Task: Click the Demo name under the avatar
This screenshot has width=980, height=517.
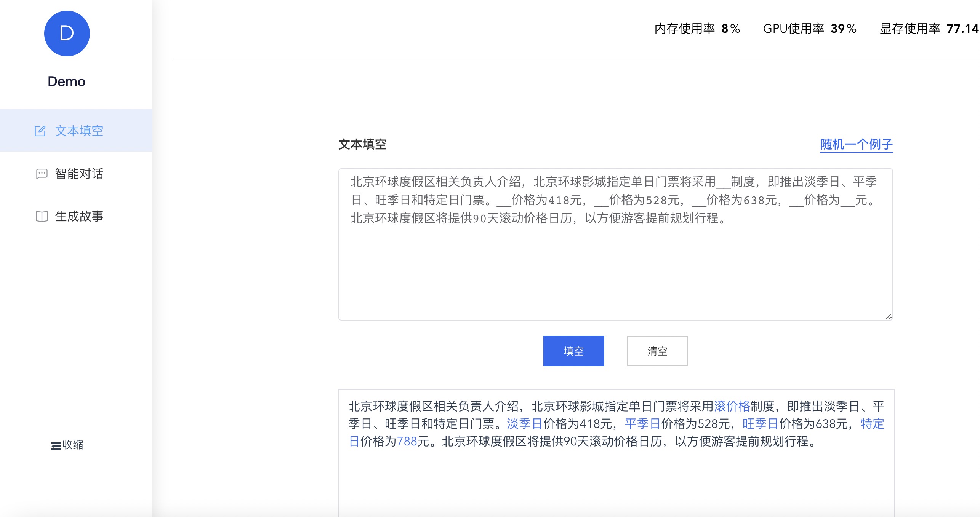Action: [67, 81]
